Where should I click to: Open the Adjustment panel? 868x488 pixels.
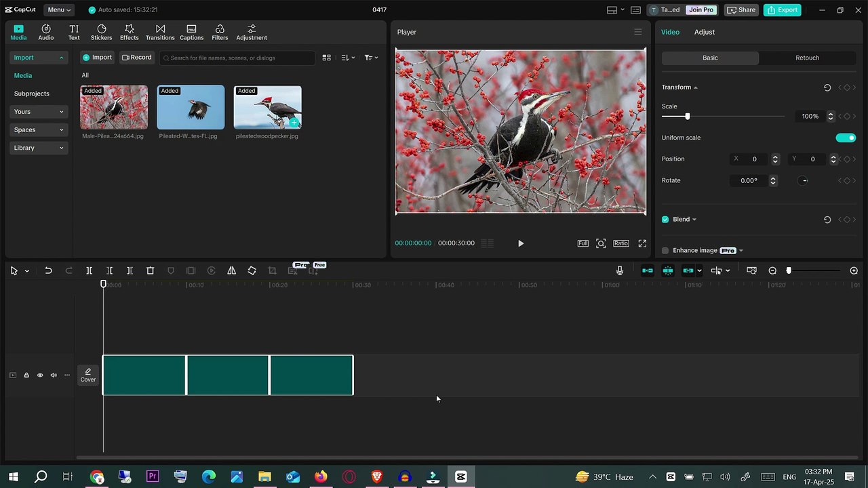252,32
